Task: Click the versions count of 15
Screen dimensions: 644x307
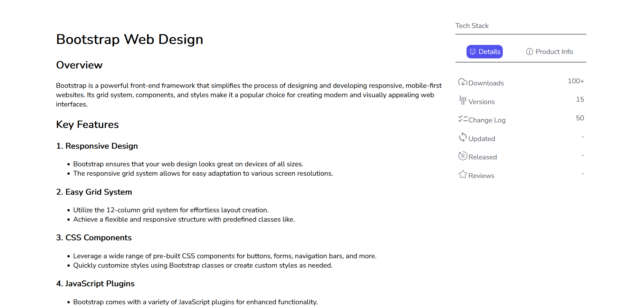Action: [x=580, y=100]
